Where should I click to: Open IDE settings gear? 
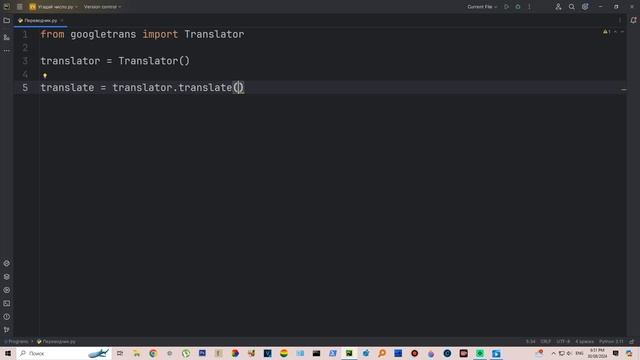click(585, 7)
